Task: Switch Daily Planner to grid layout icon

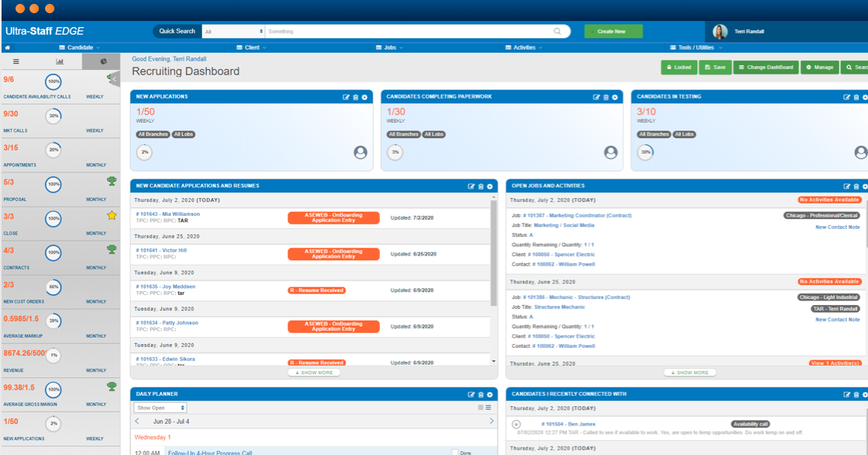Action: [x=480, y=408]
